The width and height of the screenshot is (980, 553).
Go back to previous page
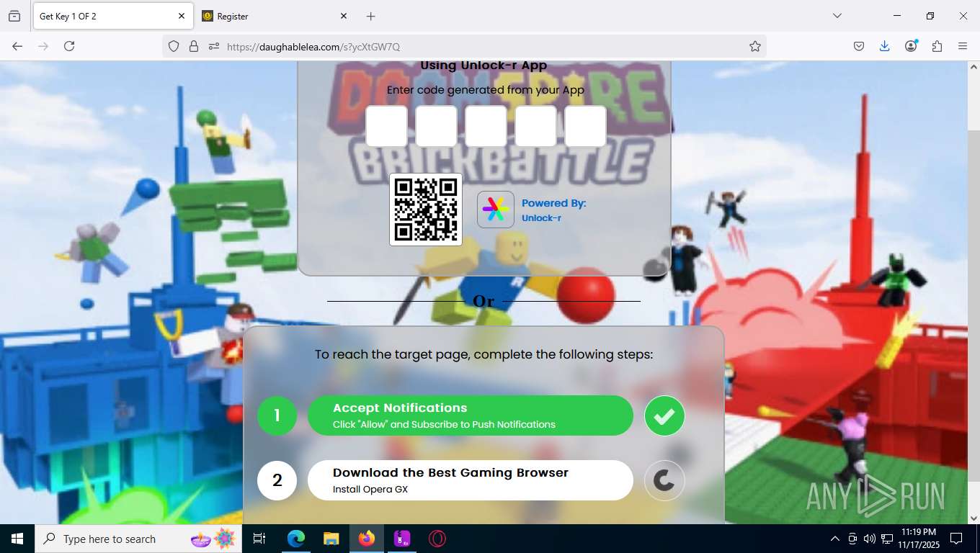(17, 46)
